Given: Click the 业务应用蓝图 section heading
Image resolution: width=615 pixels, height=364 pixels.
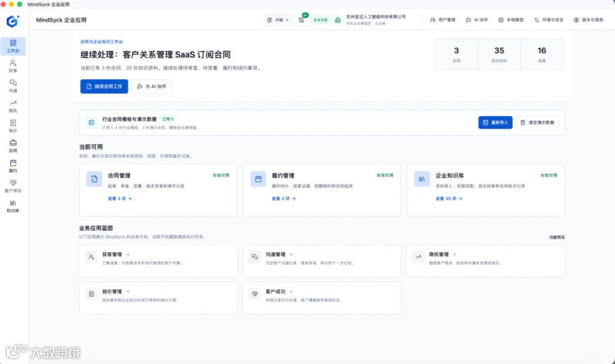Looking at the screenshot, I should click(x=96, y=228).
